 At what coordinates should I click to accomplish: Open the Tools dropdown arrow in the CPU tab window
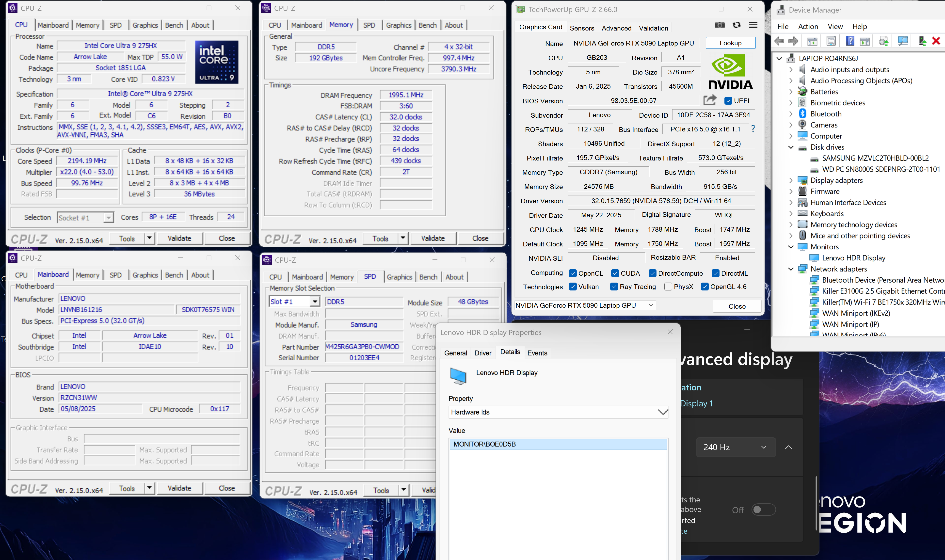point(149,238)
